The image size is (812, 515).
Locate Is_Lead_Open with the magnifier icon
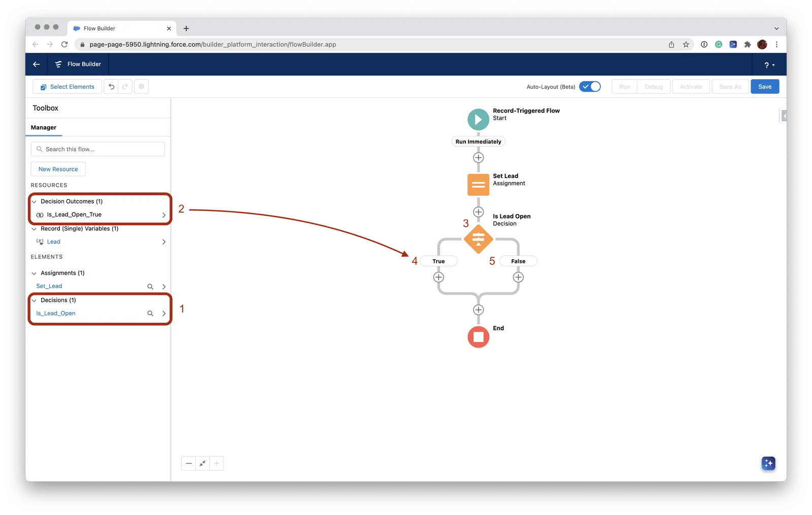[x=150, y=314]
